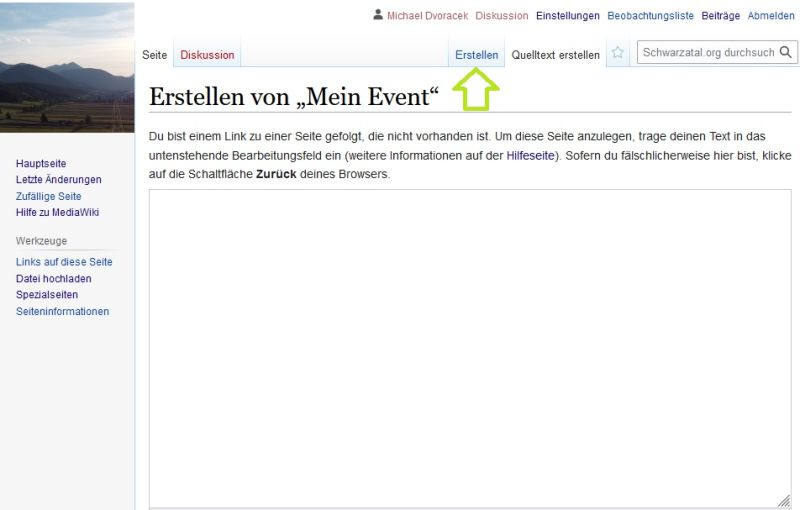800x510 pixels.
Task: Click Datei hochladen in Werkzeuge
Action: (x=53, y=278)
